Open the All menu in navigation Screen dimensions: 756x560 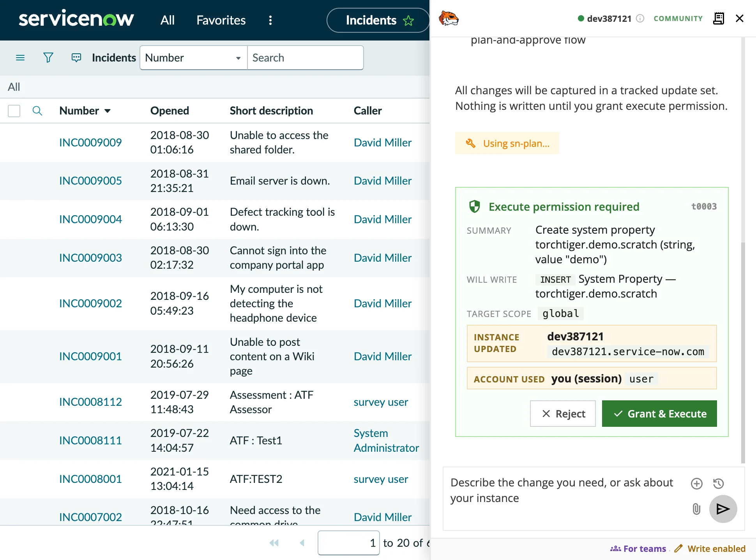tap(168, 20)
